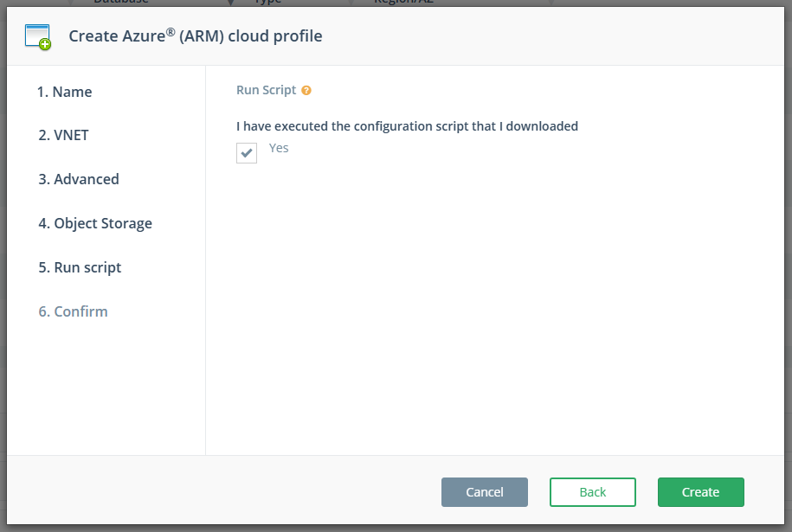
Task: Click the cloud profile window icon in header
Action: (38, 37)
